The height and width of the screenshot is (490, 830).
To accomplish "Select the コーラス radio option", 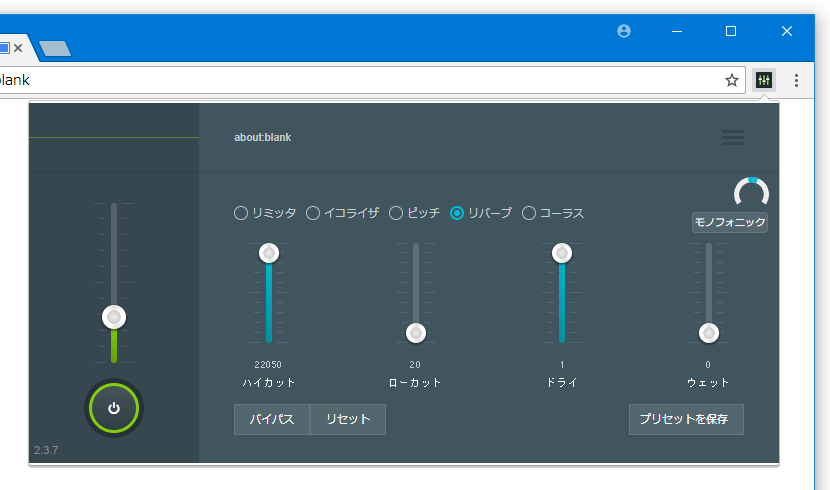I will (x=553, y=213).
